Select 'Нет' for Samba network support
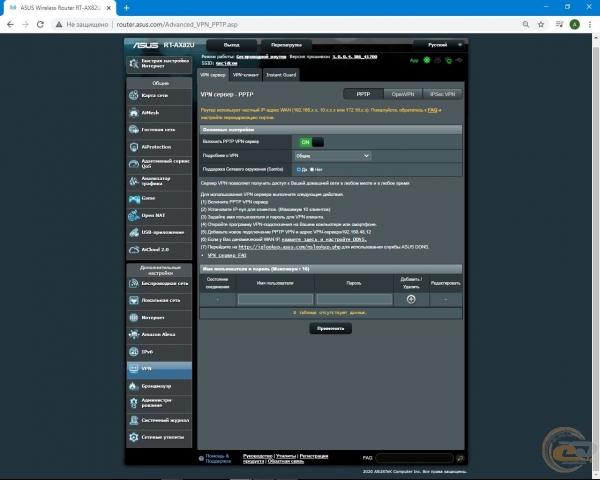 click(x=312, y=170)
